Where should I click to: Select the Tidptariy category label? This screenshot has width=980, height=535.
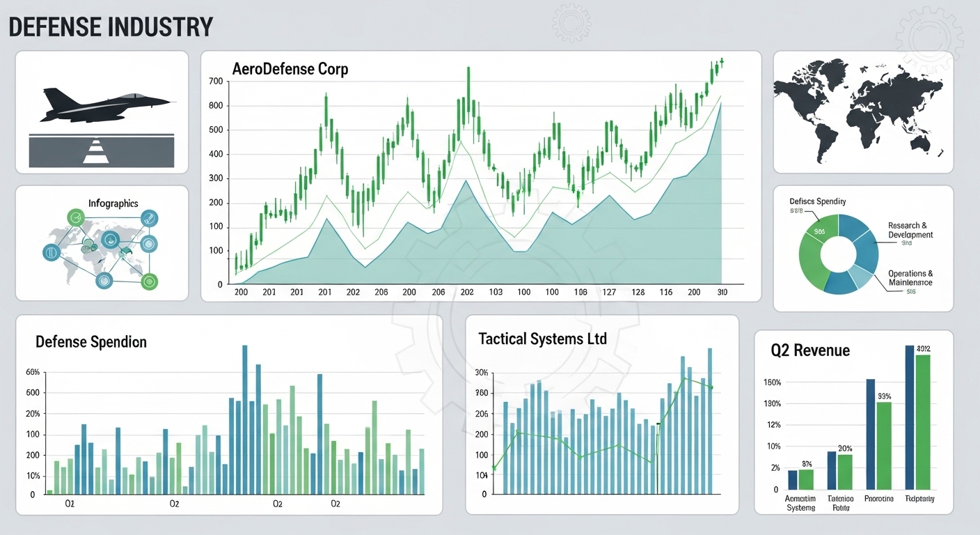[x=919, y=499]
